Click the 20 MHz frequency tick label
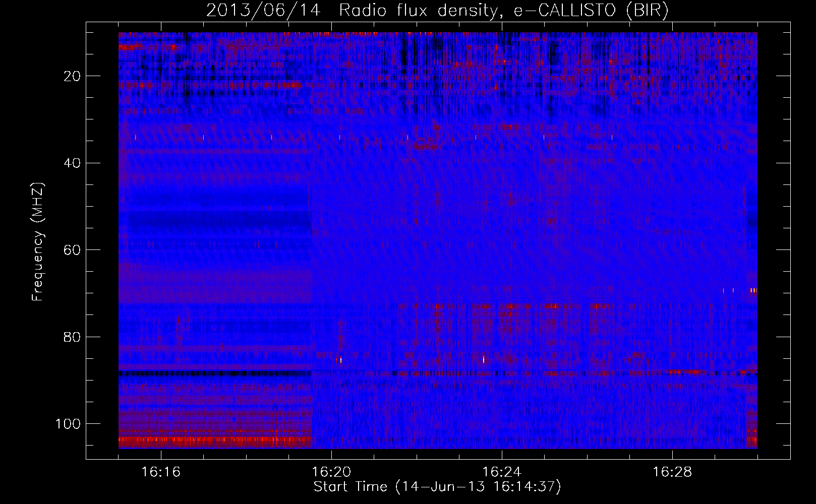The image size is (816, 504). pos(73,76)
